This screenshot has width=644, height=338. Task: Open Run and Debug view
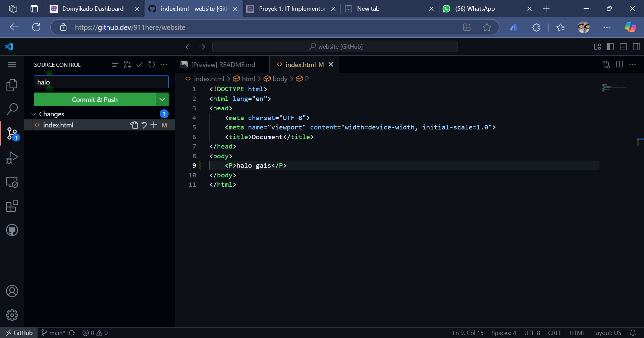pyautogui.click(x=12, y=158)
